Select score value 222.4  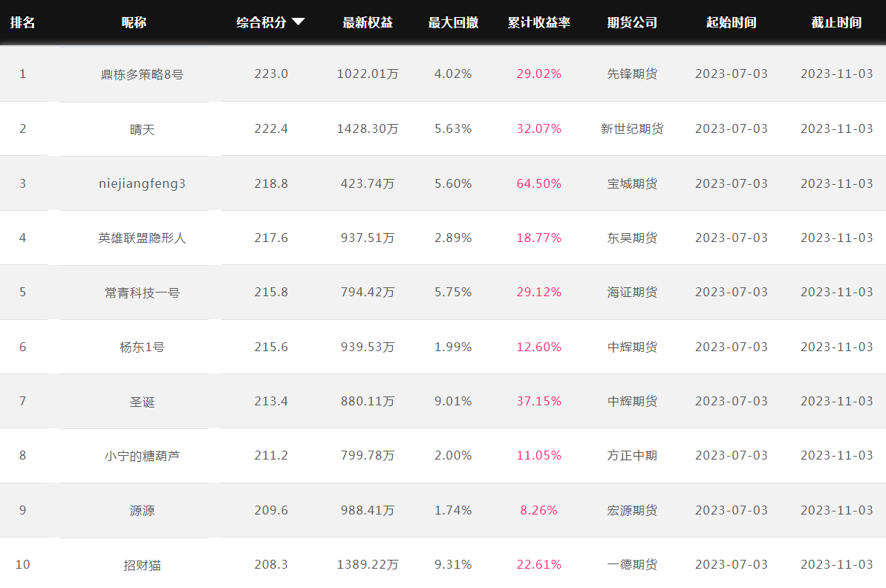pyautogui.click(x=271, y=128)
